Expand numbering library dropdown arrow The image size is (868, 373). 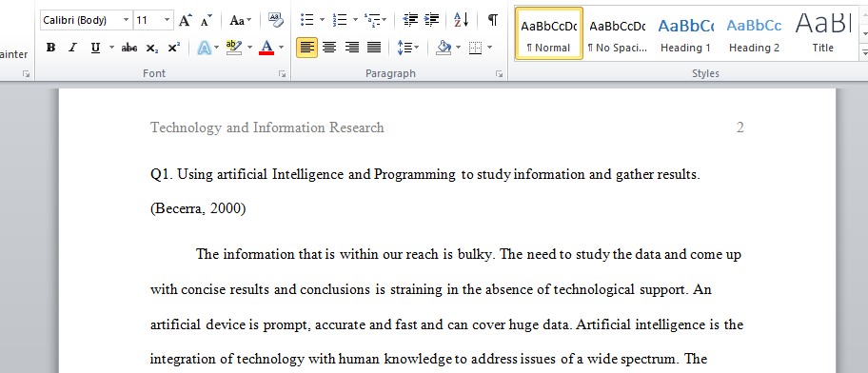355,21
